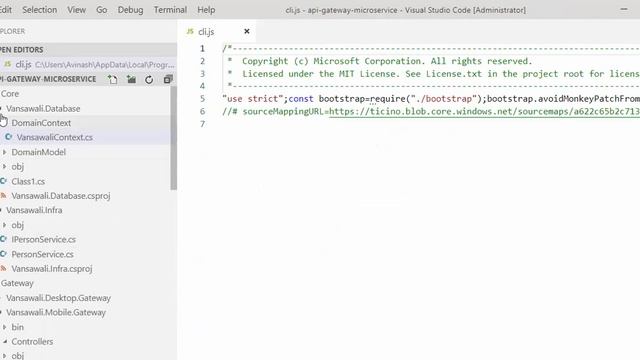Select the DomainContext folder
Viewport: 640px width, 360px height.
click(41, 123)
